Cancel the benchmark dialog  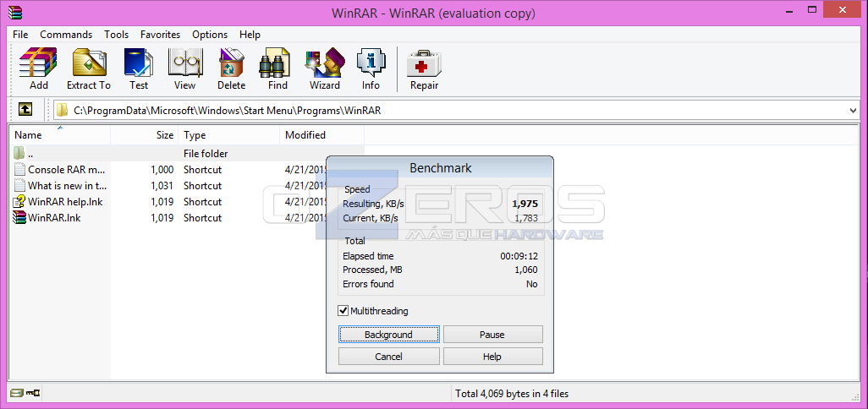[x=388, y=357]
